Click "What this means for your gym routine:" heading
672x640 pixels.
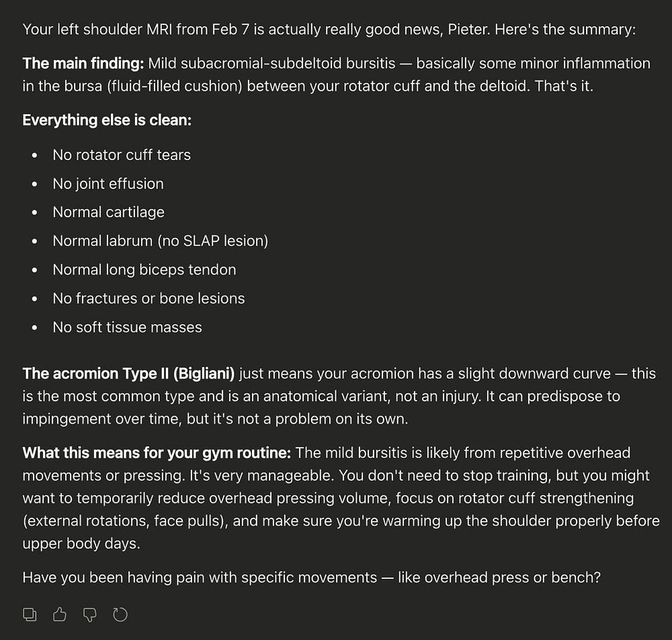157,453
